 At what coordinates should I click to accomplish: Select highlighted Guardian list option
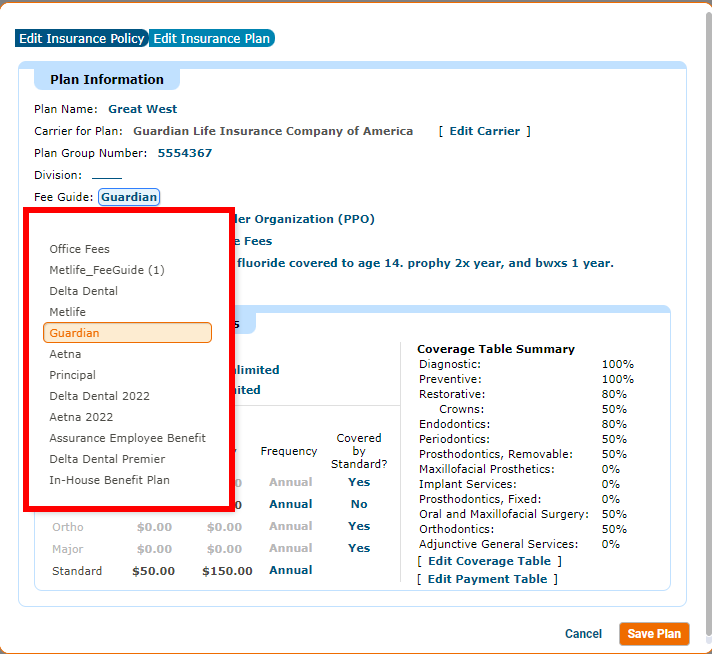point(127,333)
